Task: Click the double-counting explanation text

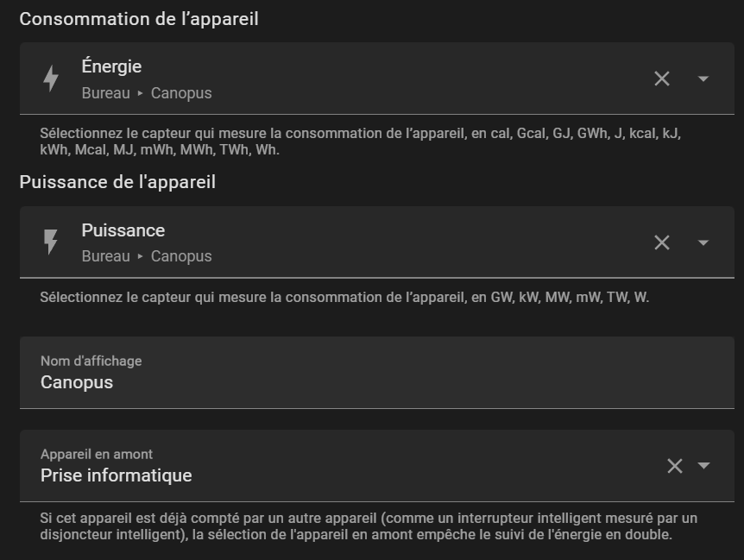Action: point(368,526)
